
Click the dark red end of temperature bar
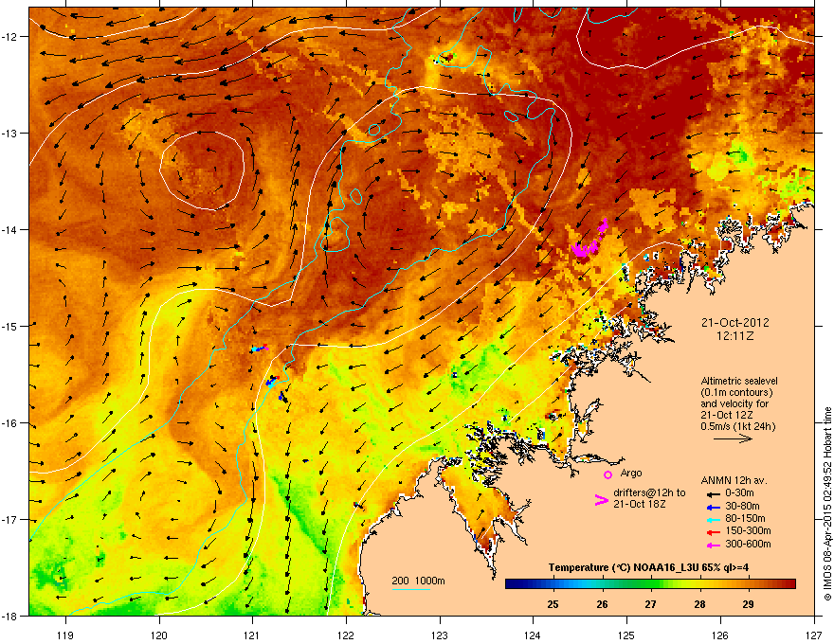(x=789, y=584)
